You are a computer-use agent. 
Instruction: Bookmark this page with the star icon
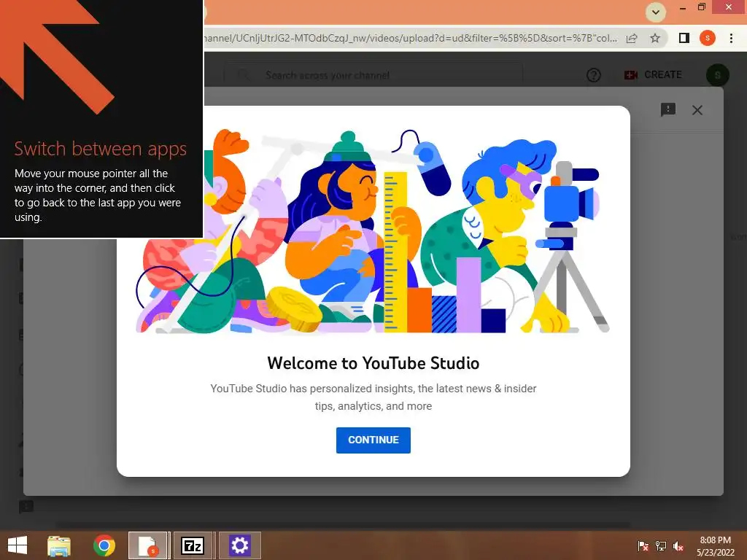[x=655, y=38]
